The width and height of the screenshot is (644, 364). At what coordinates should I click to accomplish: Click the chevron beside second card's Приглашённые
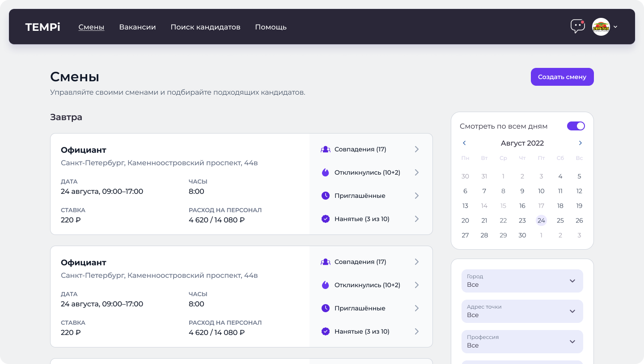click(416, 308)
